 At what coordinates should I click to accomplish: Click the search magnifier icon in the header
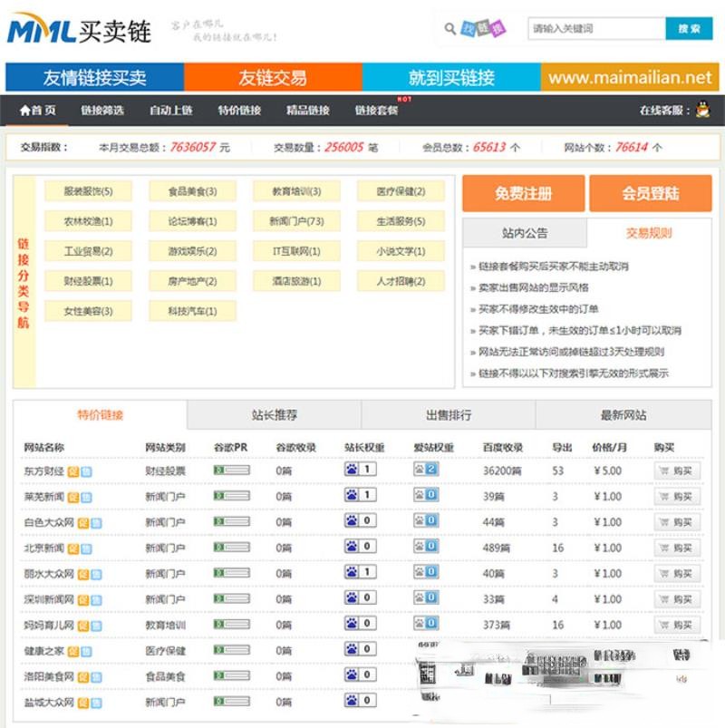449,27
